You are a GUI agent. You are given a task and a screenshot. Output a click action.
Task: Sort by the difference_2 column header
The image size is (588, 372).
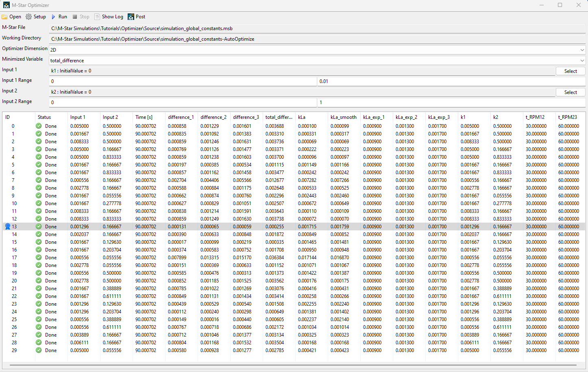coord(214,117)
